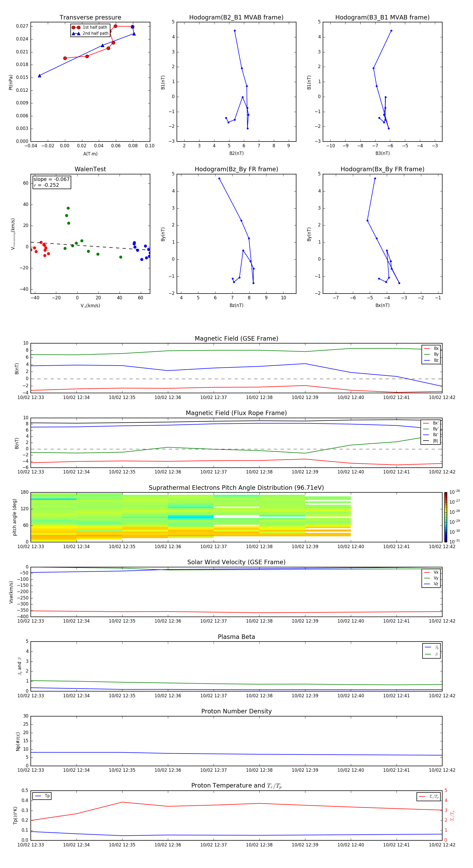Click βp entry in Plasma Beta legend
473x868 pixels.
tap(431, 647)
